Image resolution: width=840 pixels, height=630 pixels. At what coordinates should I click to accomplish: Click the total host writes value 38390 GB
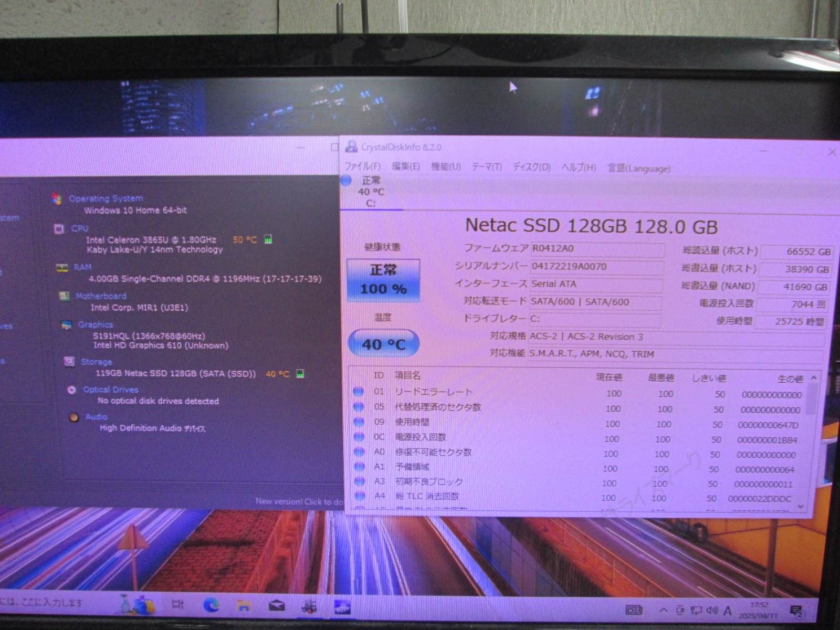point(794,269)
